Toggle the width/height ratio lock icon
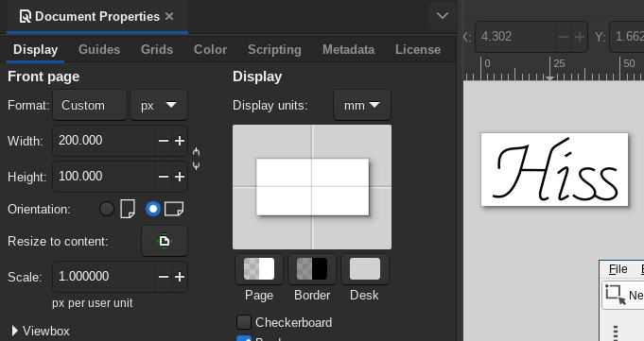The width and height of the screenshot is (644, 341). (x=197, y=159)
